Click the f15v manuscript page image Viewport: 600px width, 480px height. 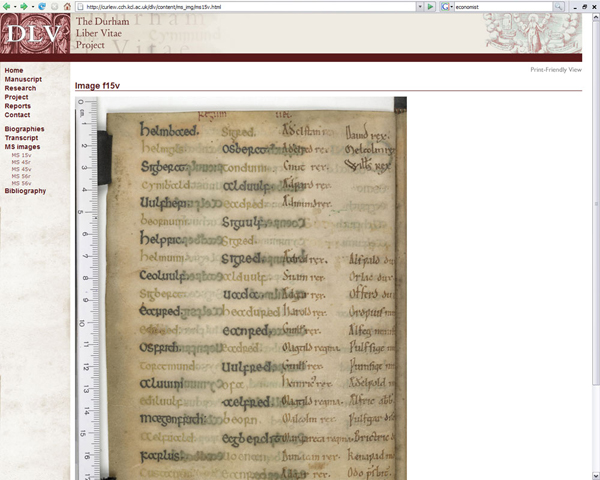click(x=255, y=290)
